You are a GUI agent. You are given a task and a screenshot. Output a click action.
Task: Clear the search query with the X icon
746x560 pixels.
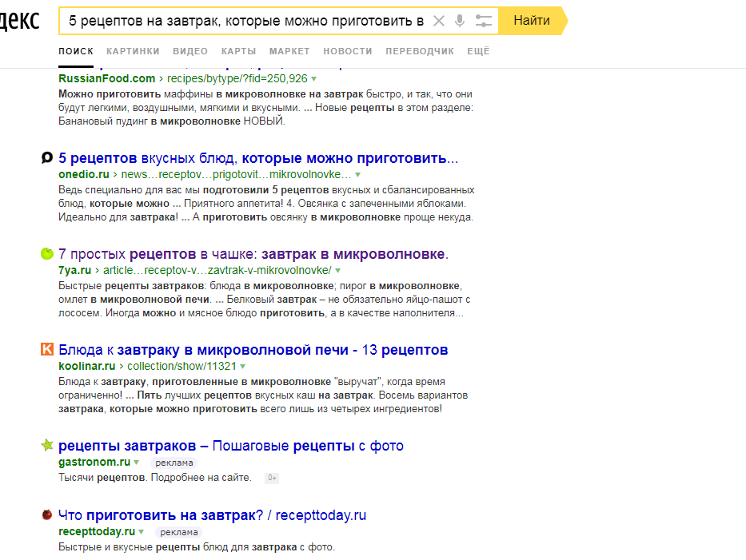point(439,21)
